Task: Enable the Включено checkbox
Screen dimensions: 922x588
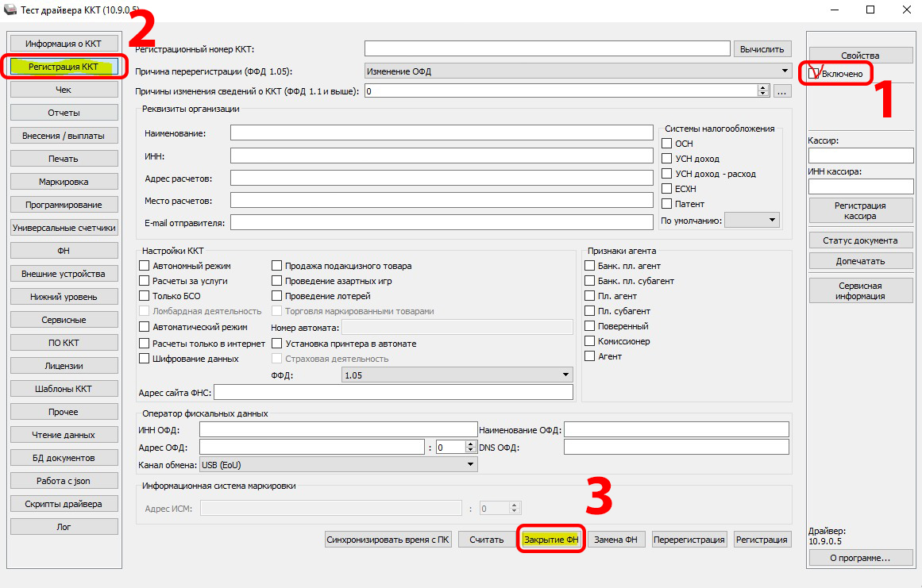Action: coord(813,73)
